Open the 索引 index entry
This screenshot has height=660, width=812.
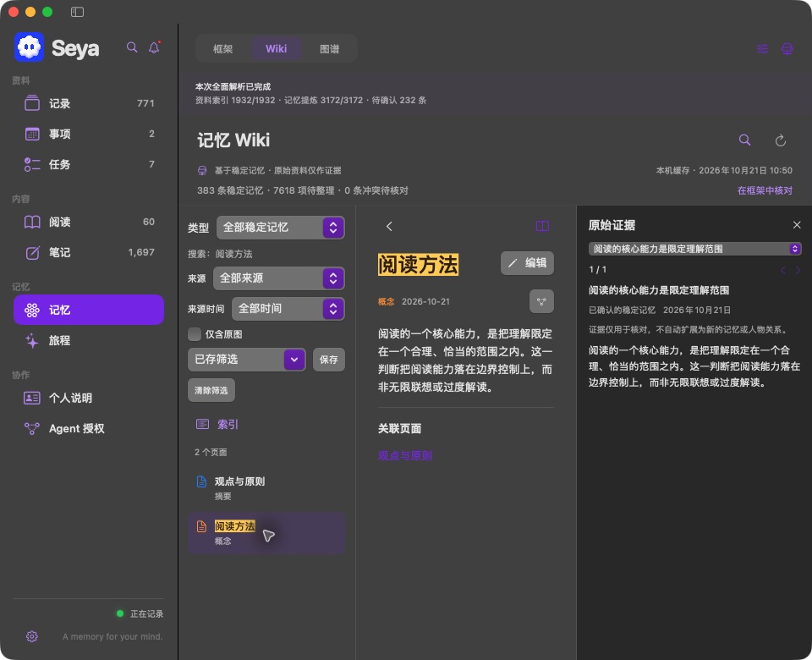click(x=217, y=424)
